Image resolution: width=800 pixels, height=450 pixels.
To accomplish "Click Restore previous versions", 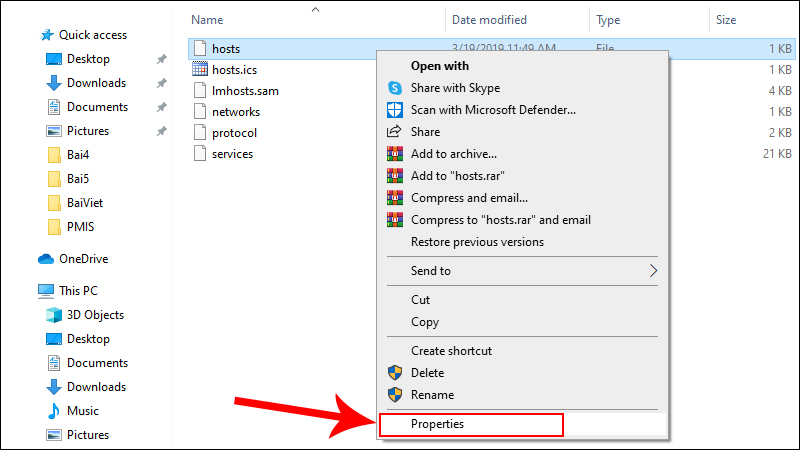I will pos(477,242).
